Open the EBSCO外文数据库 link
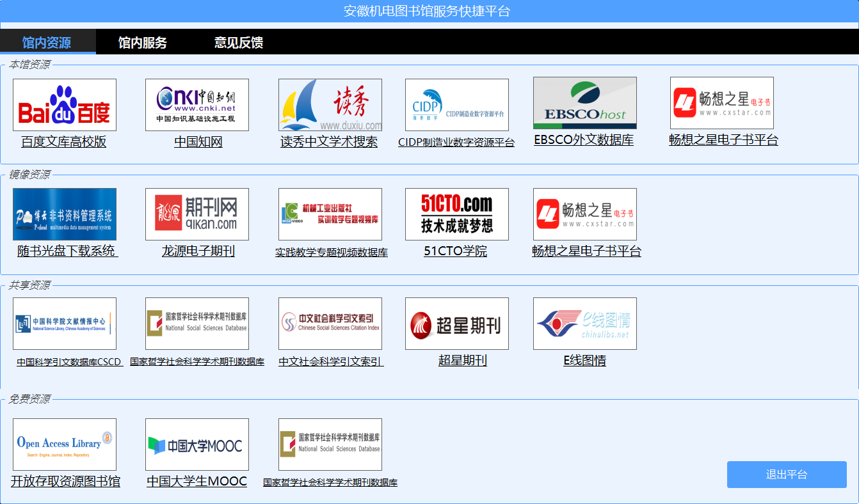Image resolution: width=859 pixels, height=504 pixels. tap(584, 140)
